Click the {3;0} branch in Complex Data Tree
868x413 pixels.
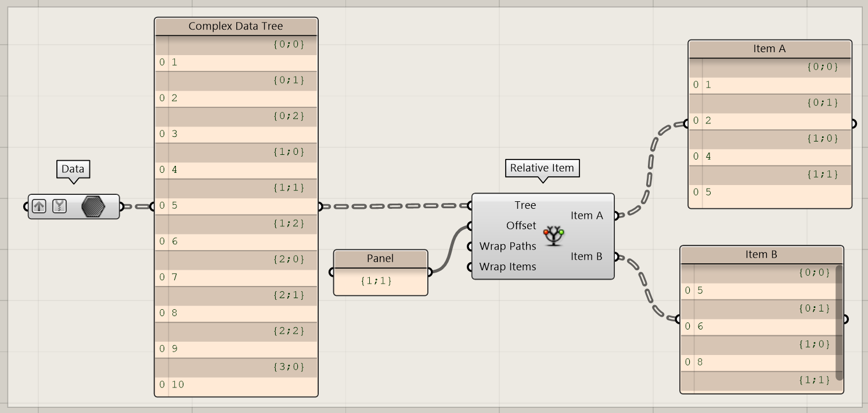(x=289, y=367)
